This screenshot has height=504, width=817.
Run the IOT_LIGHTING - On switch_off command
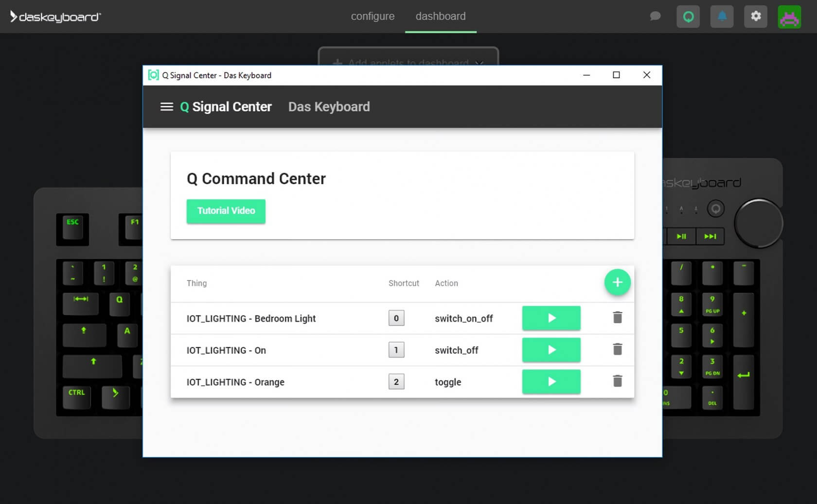pyautogui.click(x=551, y=350)
